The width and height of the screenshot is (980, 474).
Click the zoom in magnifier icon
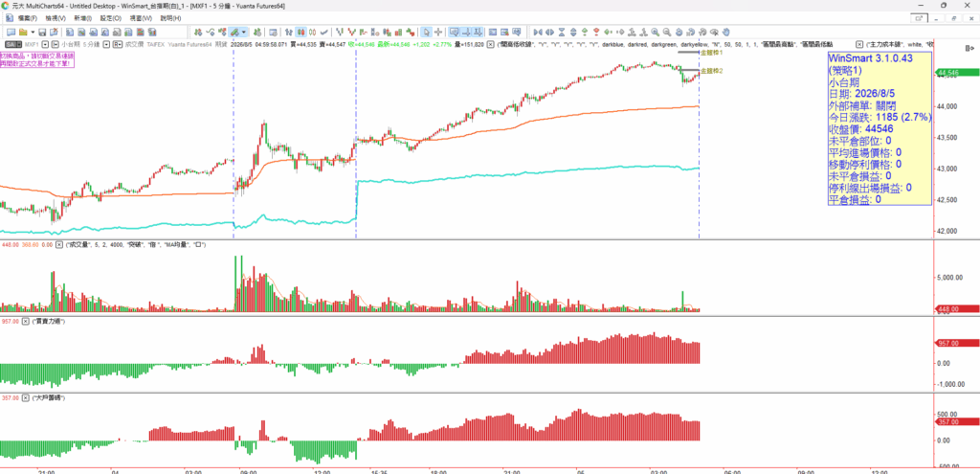[x=655, y=32]
